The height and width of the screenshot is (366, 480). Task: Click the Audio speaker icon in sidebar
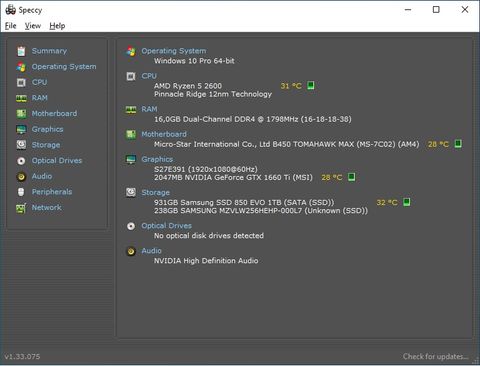(x=21, y=176)
